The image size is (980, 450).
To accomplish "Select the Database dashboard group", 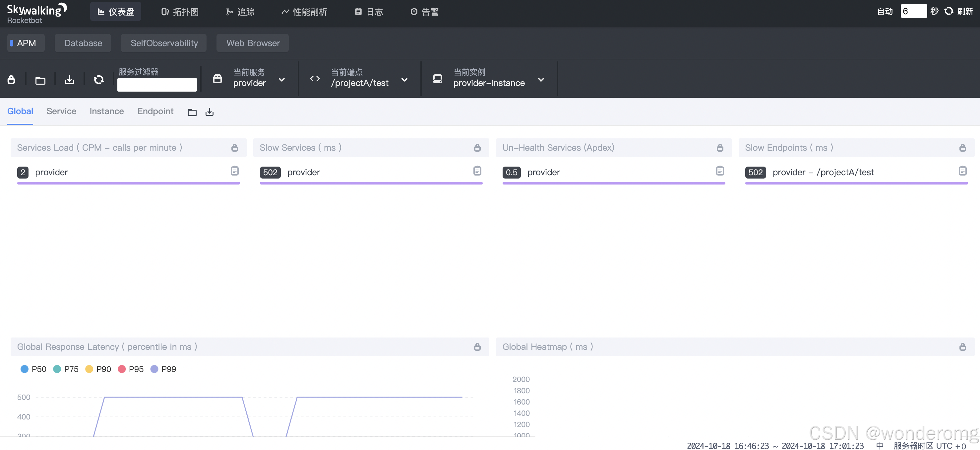I will pyautogui.click(x=83, y=43).
